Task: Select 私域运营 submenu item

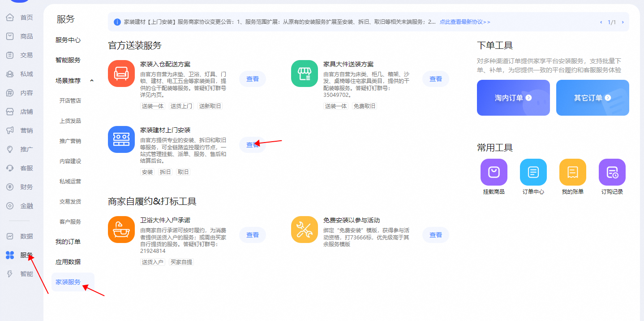Action: 70,182
